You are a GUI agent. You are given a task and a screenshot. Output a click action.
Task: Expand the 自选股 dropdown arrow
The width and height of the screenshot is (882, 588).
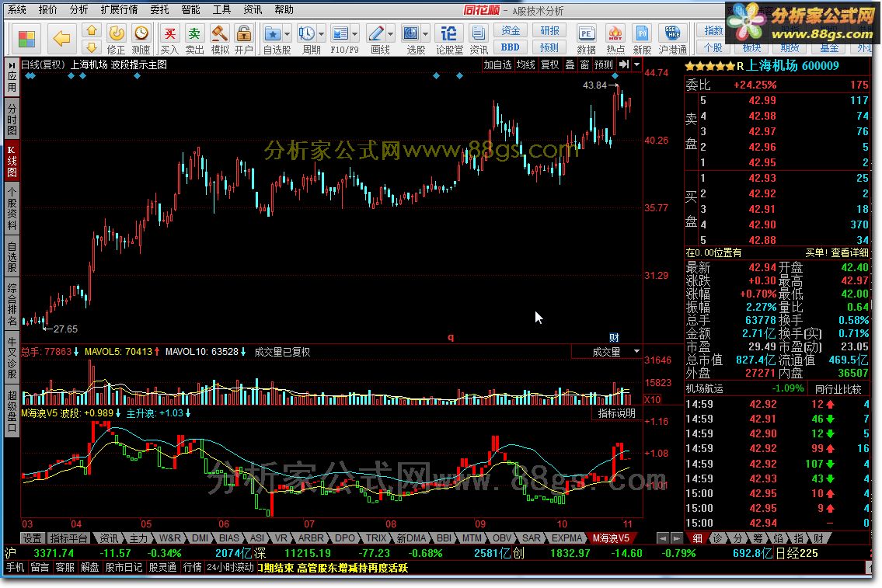tap(287, 33)
